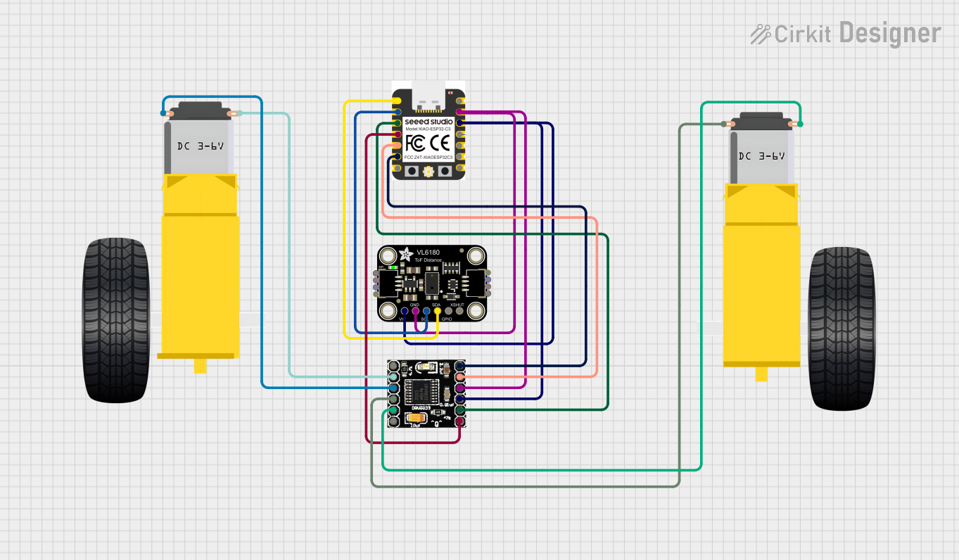The width and height of the screenshot is (959, 560).
Task: Click the USB-C connector on the XIAO board
Action: tap(428, 96)
